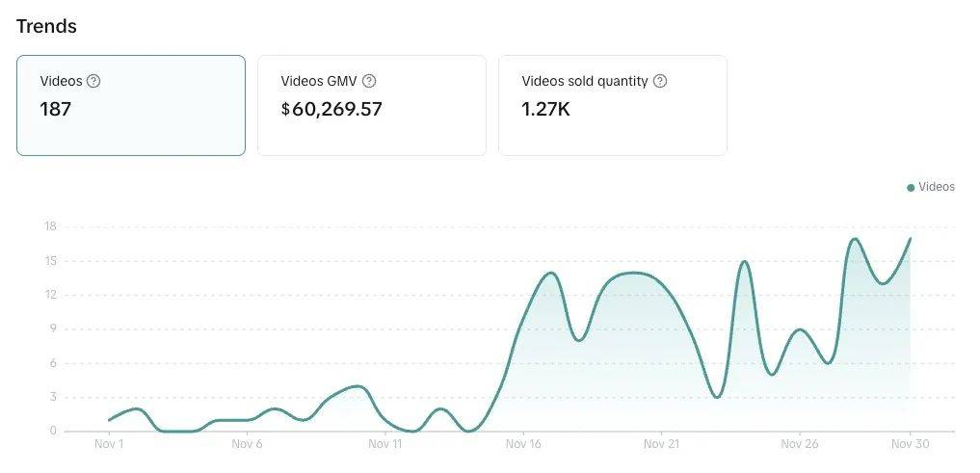Click the Nov 1 axis label
Viewport: 980px width, 473px height.
(x=109, y=444)
